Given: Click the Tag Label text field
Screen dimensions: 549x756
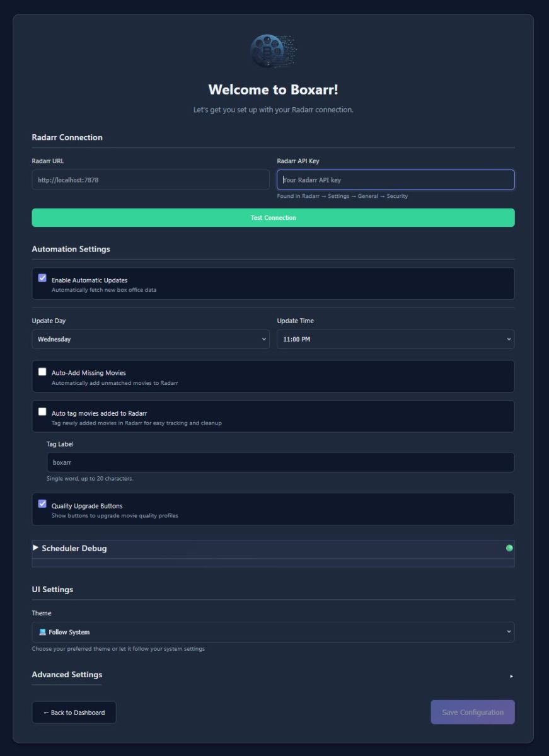Looking at the screenshot, I should pyautogui.click(x=280, y=462).
